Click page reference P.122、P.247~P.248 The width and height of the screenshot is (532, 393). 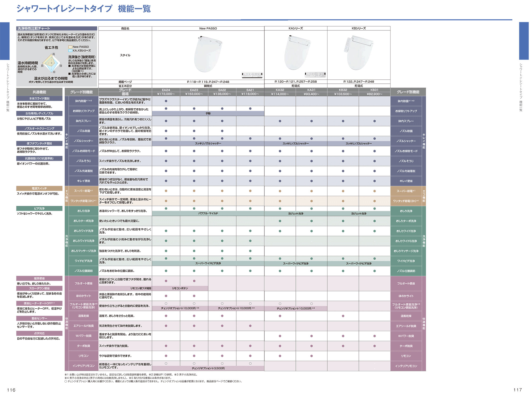[x=359, y=82]
